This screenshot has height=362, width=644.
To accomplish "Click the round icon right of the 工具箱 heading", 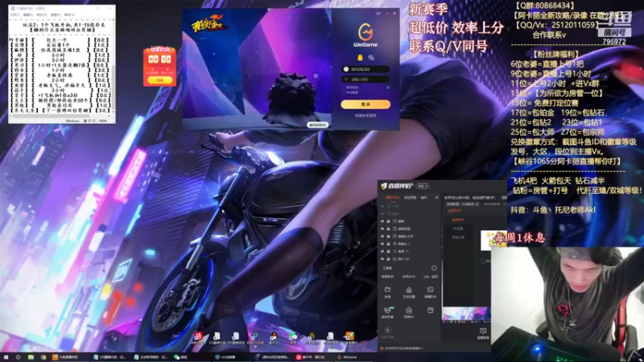I will pyautogui.click(x=434, y=268).
